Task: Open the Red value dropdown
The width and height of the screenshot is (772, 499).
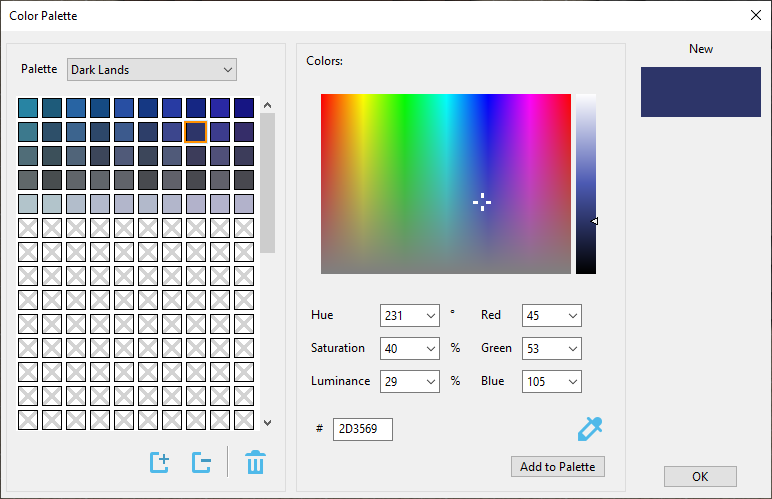Action: click(x=573, y=316)
